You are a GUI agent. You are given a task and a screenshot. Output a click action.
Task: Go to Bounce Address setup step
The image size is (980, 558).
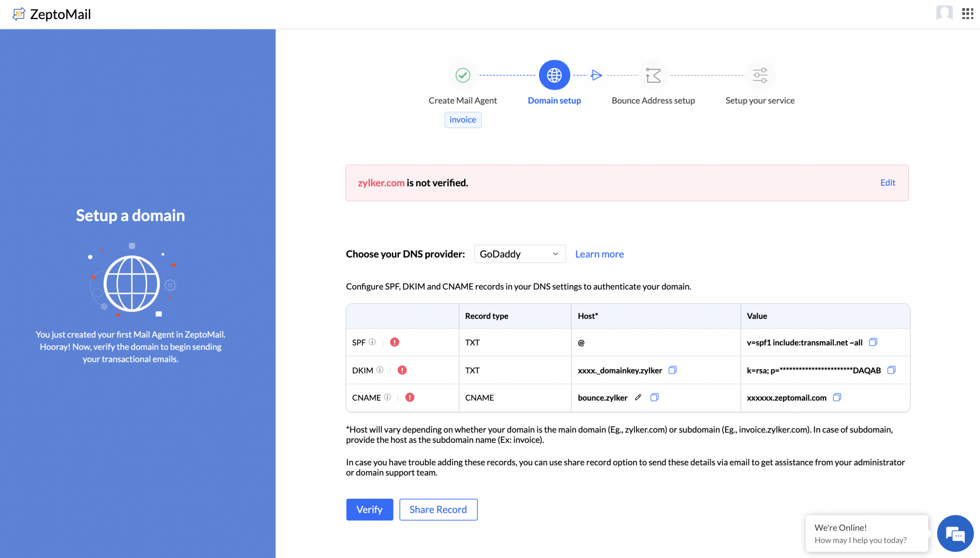pyautogui.click(x=653, y=76)
